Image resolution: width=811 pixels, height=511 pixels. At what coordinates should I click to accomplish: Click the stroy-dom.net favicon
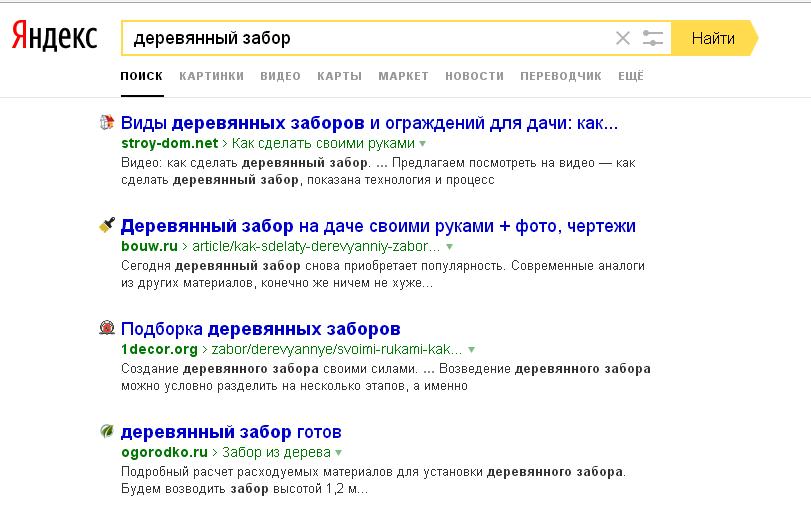[107, 123]
